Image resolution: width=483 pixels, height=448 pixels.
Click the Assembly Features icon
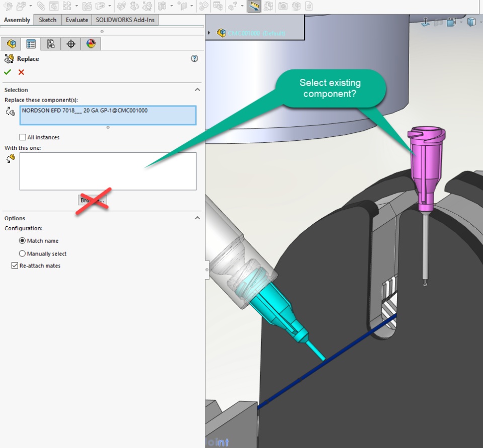click(162, 6)
